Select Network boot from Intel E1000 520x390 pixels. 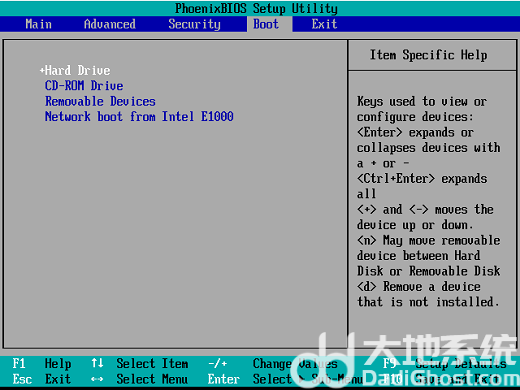point(139,117)
